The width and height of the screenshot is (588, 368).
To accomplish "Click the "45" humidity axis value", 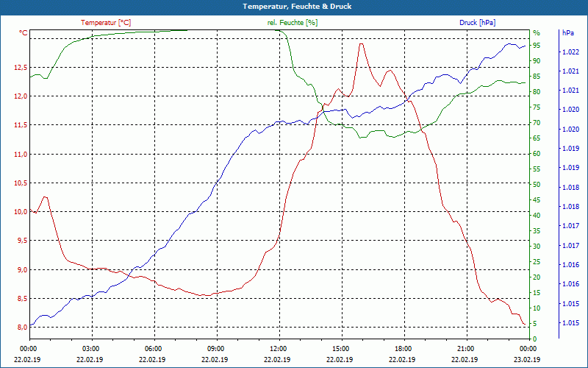I will pos(537,200).
